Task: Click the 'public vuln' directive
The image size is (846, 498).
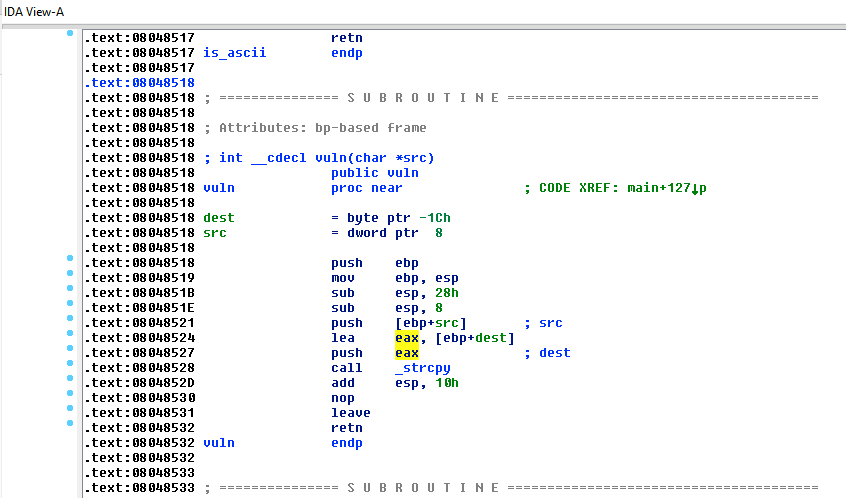Action: 374,173
